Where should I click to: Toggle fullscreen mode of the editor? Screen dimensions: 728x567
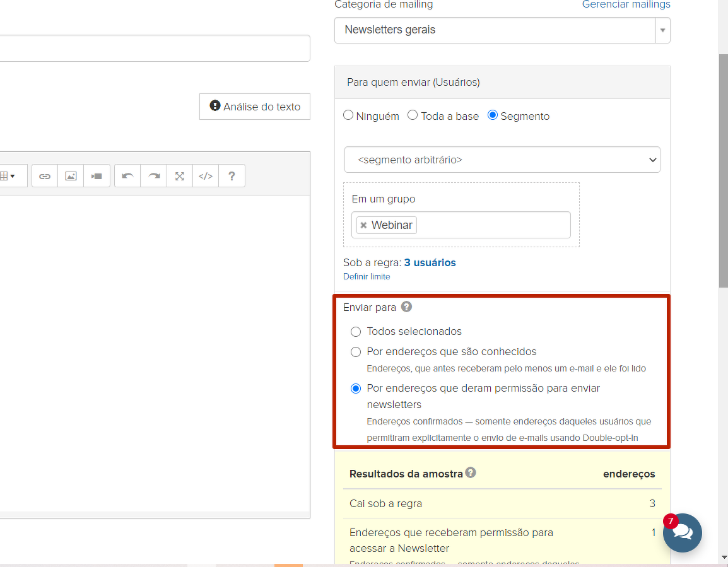(180, 176)
